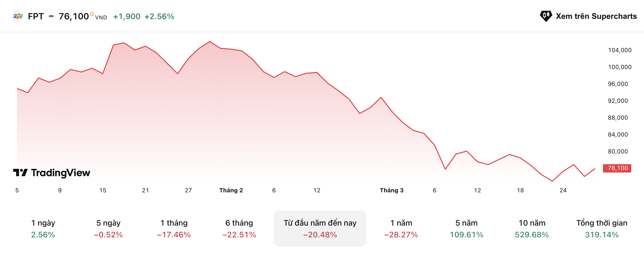Open Xem trên Supercharts link
The width and height of the screenshot is (644, 254).
[596, 16]
